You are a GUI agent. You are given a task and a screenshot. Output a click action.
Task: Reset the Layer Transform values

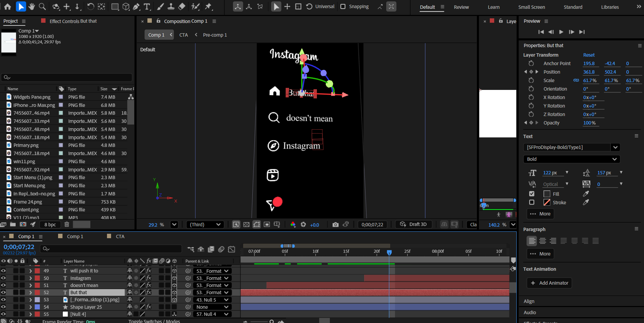[589, 55]
